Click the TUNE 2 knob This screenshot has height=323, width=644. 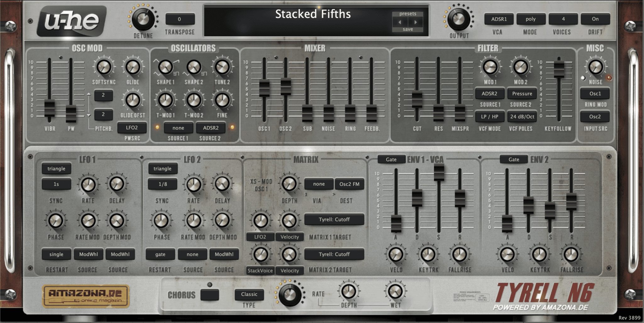pos(222,67)
